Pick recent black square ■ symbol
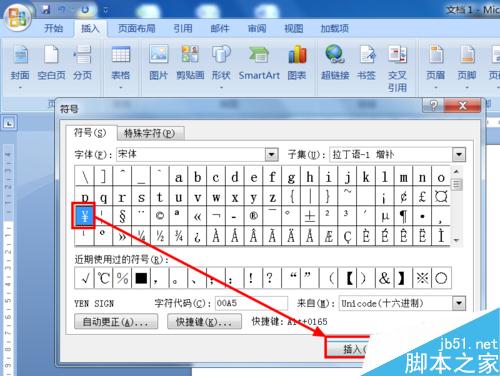500x376 pixels. [141, 278]
